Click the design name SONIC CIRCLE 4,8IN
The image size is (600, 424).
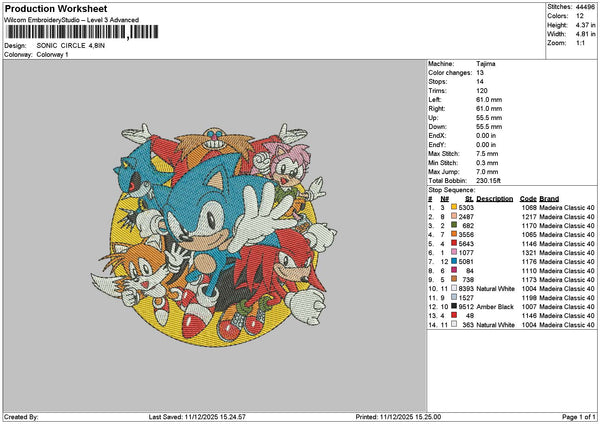click(x=70, y=46)
